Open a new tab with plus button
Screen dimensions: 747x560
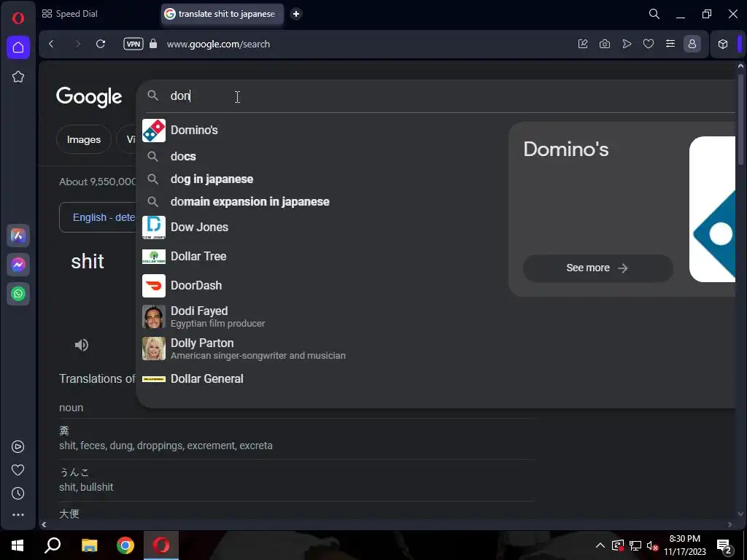point(296,14)
